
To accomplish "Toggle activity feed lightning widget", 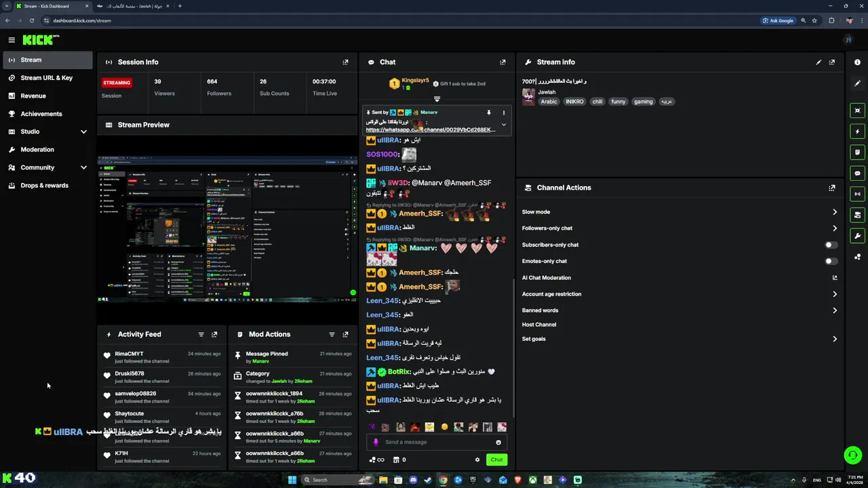I will (858, 131).
